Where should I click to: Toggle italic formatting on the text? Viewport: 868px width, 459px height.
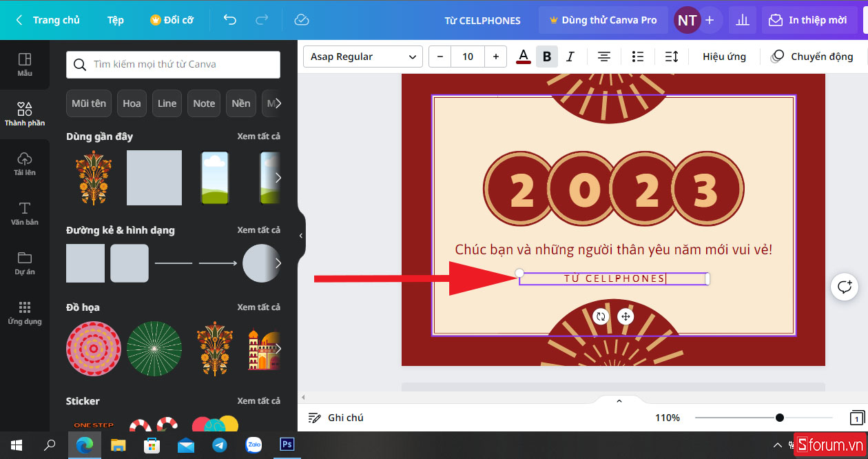point(570,57)
